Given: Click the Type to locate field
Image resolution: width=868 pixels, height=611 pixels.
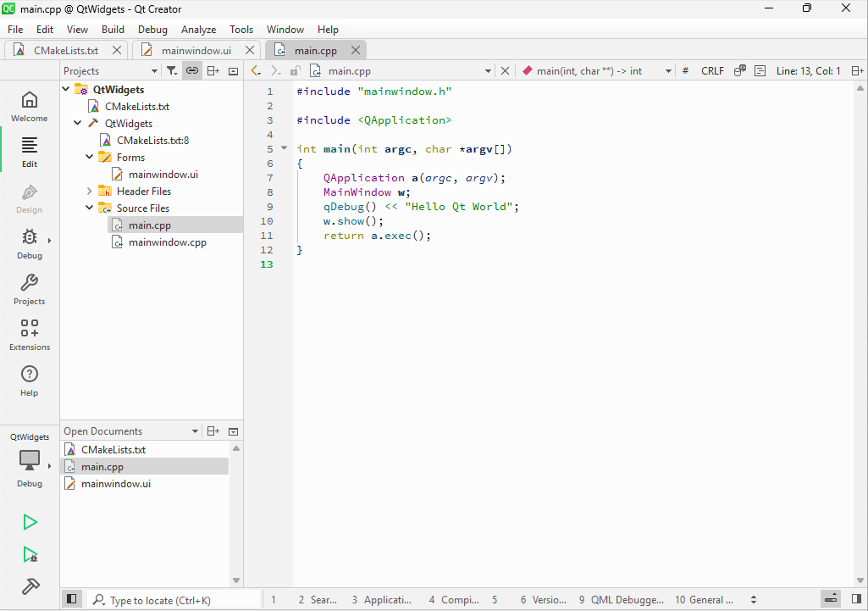Looking at the screenshot, I should (174, 600).
